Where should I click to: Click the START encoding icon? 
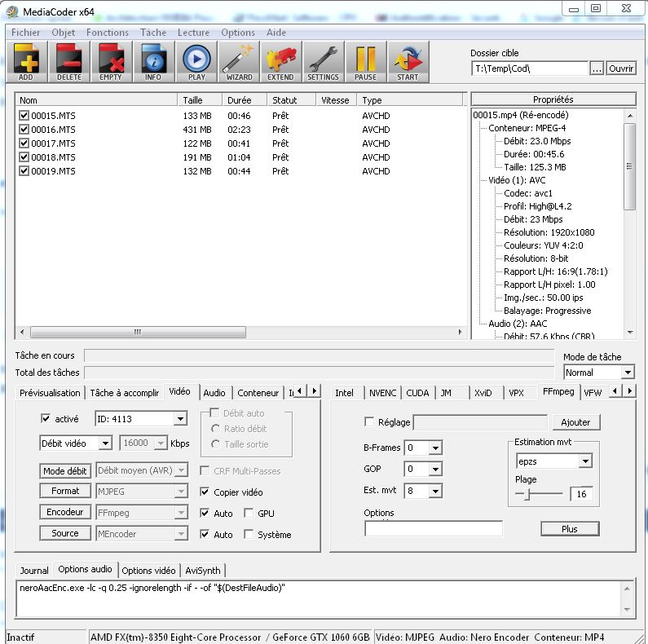pyautogui.click(x=408, y=62)
